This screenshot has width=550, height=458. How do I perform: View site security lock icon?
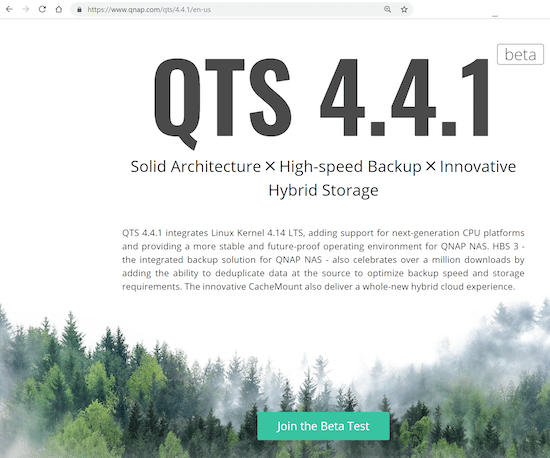80,9
